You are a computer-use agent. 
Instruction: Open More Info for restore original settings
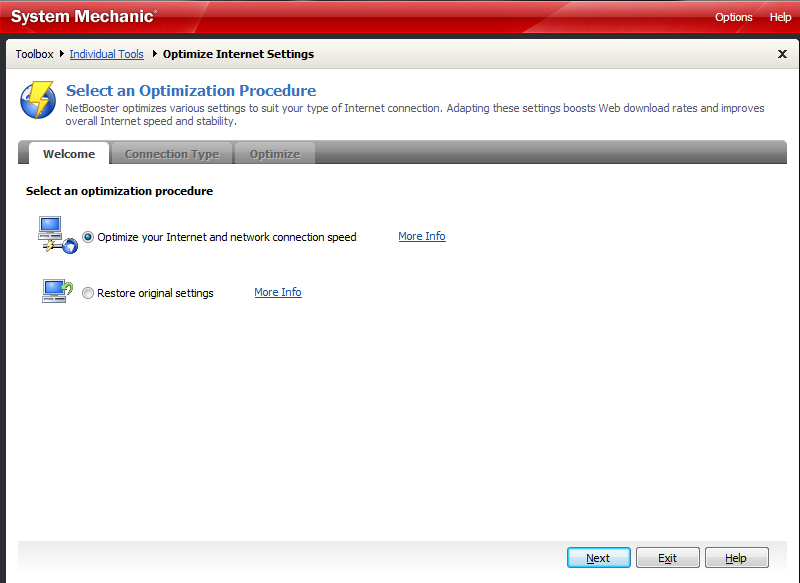coord(278,292)
